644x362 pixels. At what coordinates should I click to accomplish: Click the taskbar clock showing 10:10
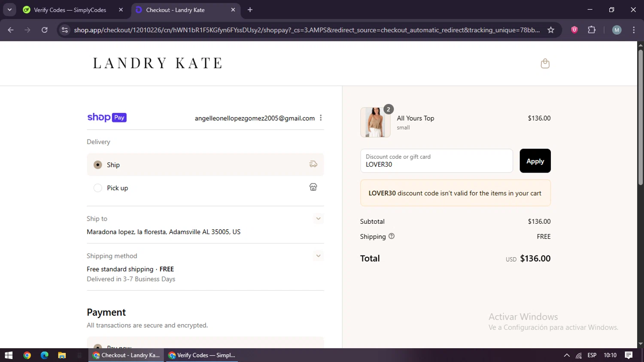[610, 355]
